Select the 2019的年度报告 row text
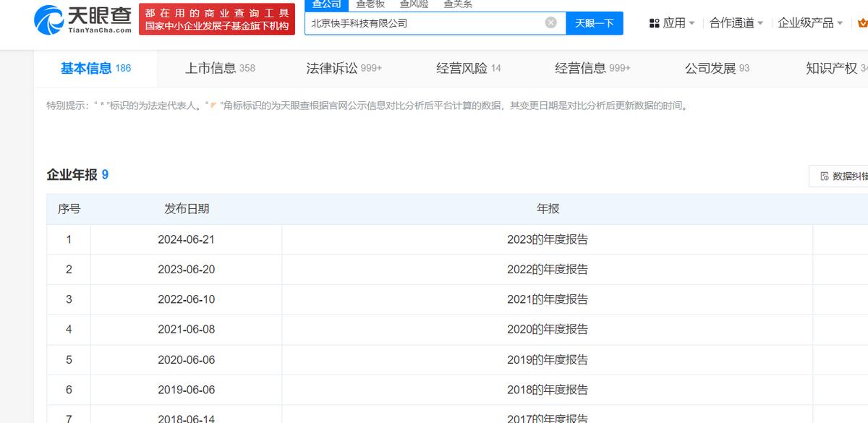 coord(548,359)
